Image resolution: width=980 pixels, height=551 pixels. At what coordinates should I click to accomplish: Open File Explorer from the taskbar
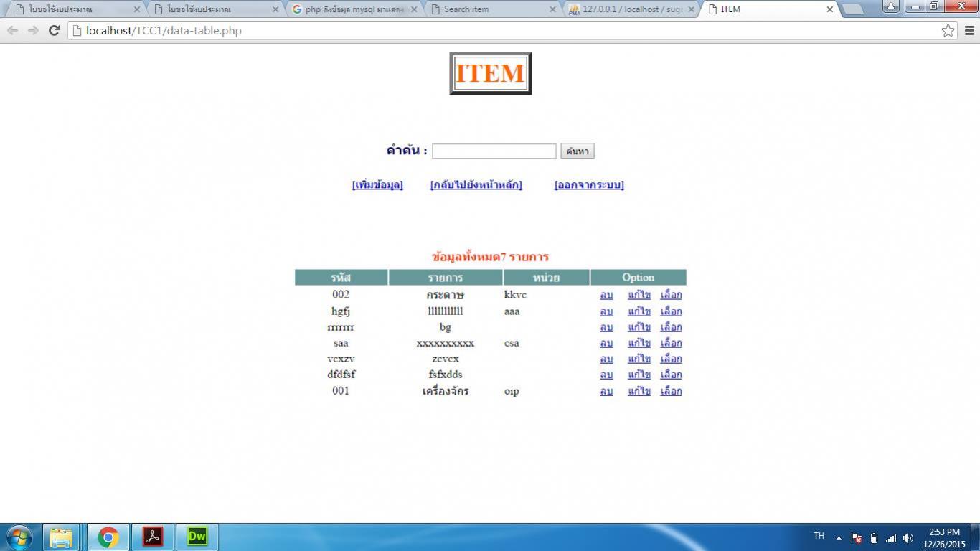(61, 537)
